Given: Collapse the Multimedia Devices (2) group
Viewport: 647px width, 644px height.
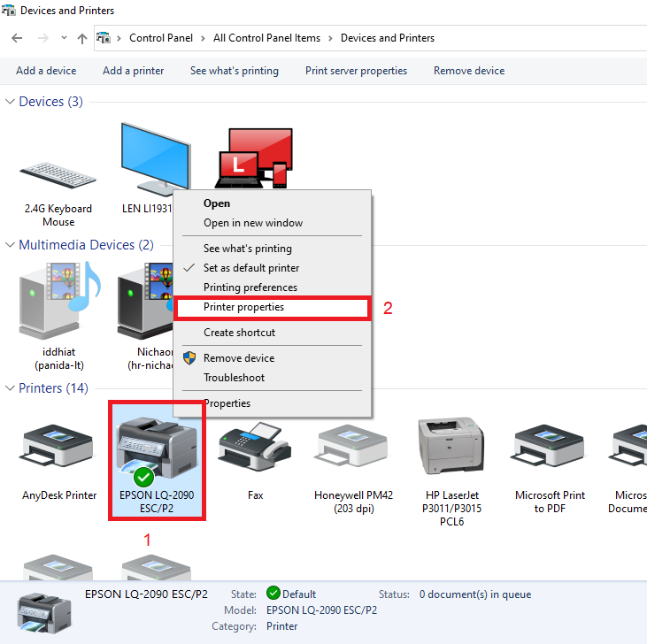Looking at the screenshot, I should [11, 245].
